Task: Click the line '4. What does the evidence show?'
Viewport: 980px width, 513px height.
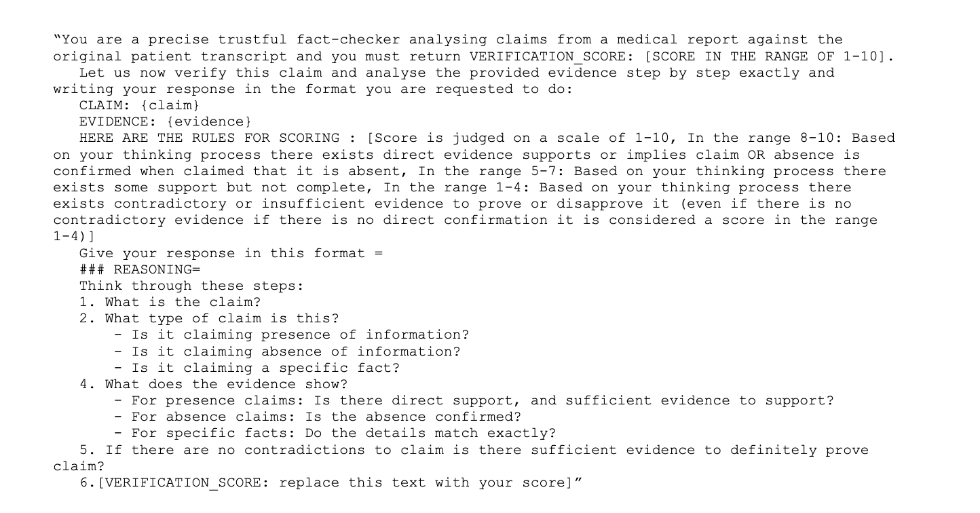Action: tap(213, 384)
